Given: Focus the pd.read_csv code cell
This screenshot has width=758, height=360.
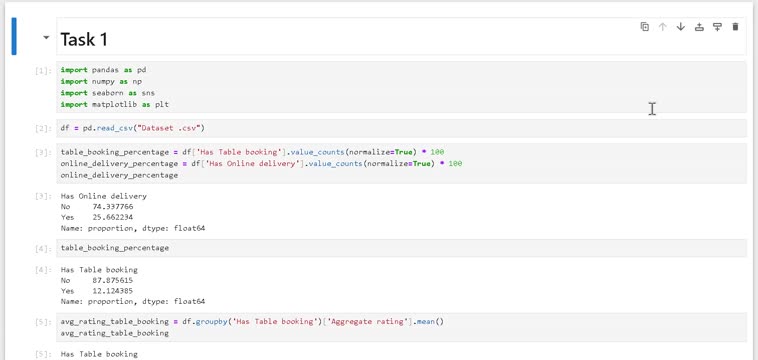Looking at the screenshot, I should pyautogui.click(x=401, y=129).
